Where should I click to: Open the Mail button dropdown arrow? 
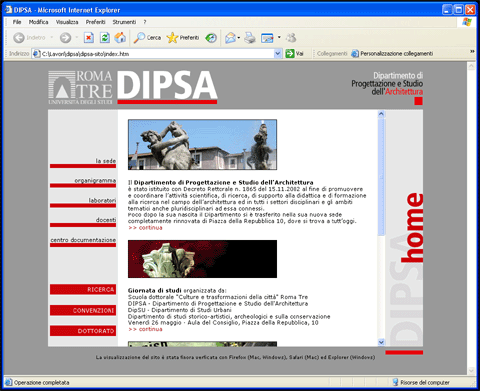[239, 38]
